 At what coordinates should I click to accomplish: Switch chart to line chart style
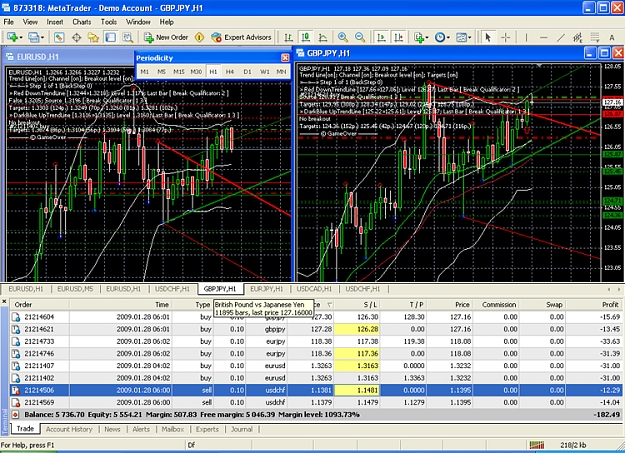point(323,37)
